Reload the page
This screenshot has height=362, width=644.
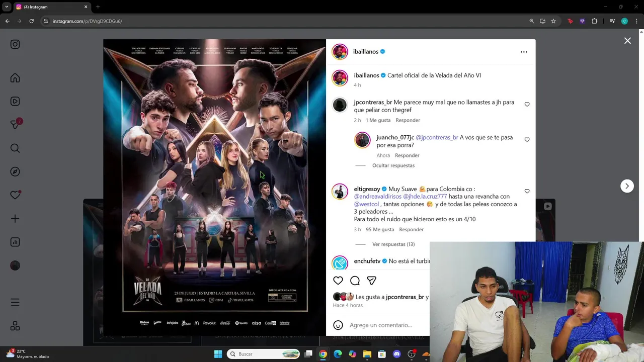coord(31,21)
